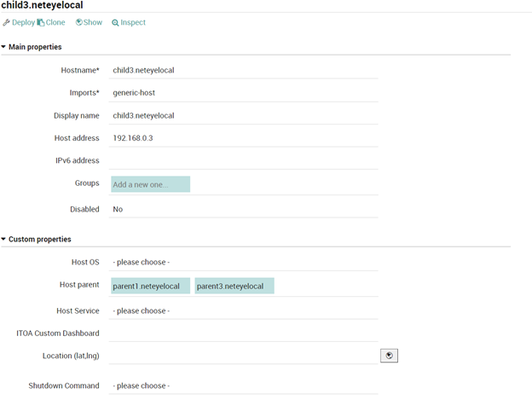Open the Host Service dropdown
The width and height of the screenshot is (532, 400).
[x=243, y=310]
